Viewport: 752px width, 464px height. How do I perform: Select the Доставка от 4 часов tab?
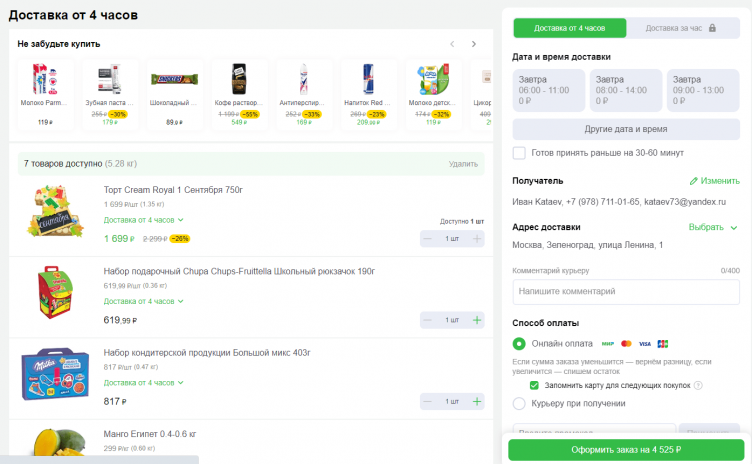(x=569, y=28)
